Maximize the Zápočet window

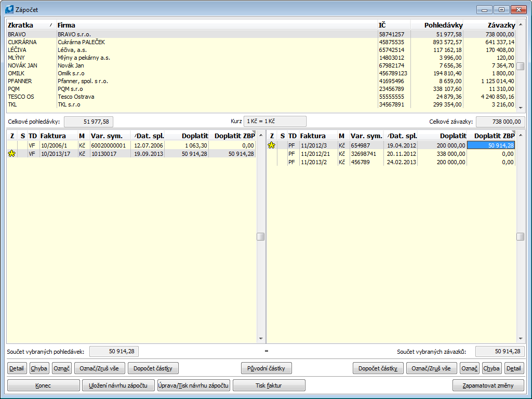[x=501, y=9]
